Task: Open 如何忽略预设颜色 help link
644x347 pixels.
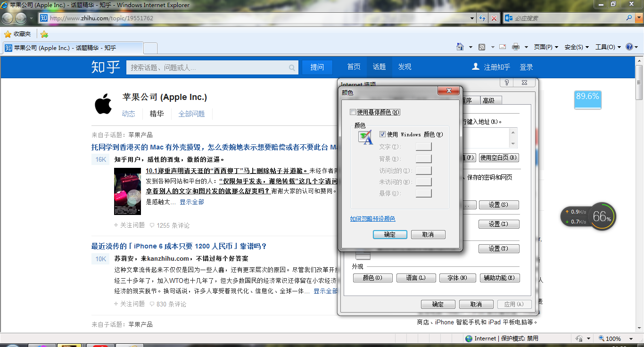Action: click(372, 219)
